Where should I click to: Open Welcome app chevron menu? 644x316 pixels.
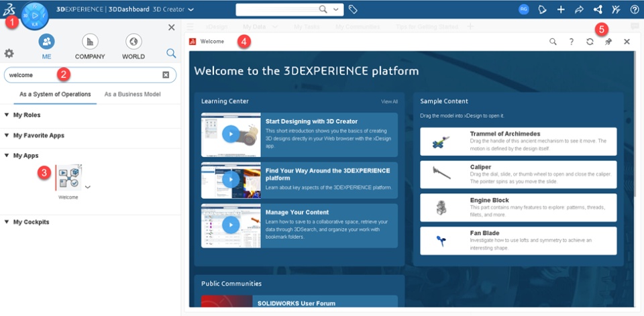[x=87, y=187]
